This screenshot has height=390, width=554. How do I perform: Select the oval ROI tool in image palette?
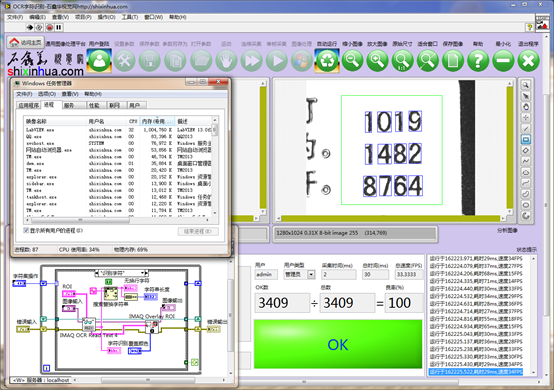[526, 205]
